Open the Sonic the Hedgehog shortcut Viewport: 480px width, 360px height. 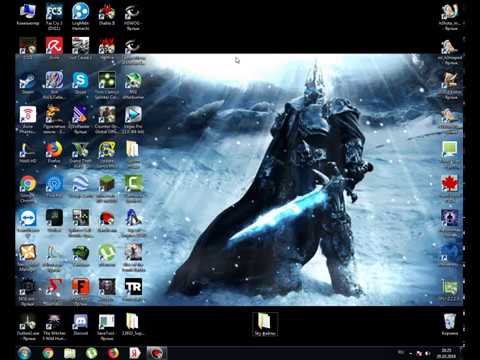click(x=133, y=223)
